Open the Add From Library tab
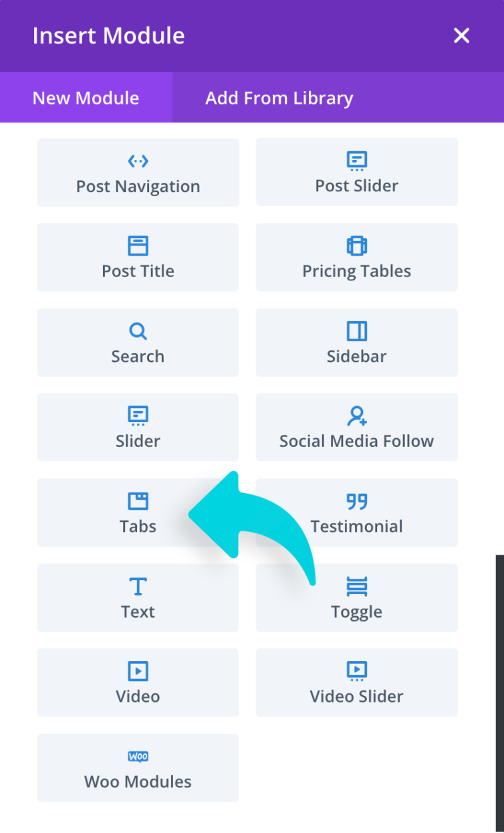The image size is (504, 833). pyautogui.click(x=279, y=98)
